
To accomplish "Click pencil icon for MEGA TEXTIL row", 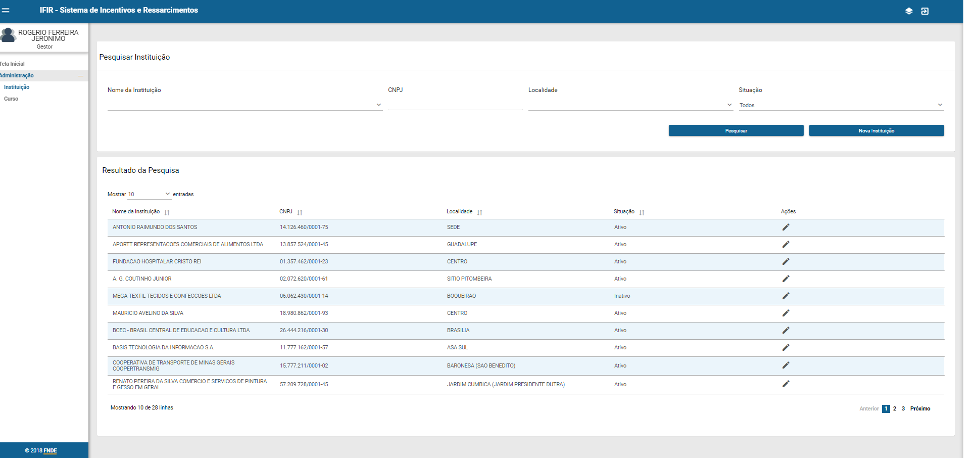I will (786, 296).
